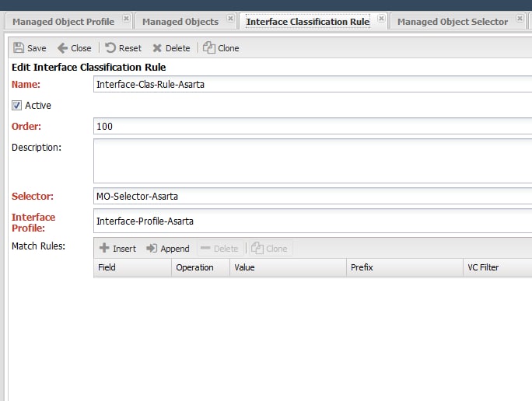Toggle the Active checkbox
This screenshot has width=532, height=401.
click(x=16, y=106)
